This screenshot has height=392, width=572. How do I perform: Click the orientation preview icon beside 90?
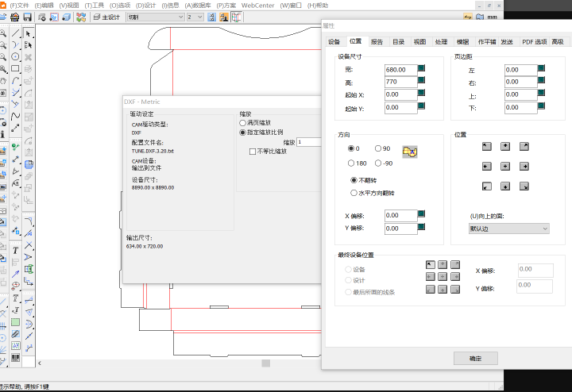tap(410, 151)
